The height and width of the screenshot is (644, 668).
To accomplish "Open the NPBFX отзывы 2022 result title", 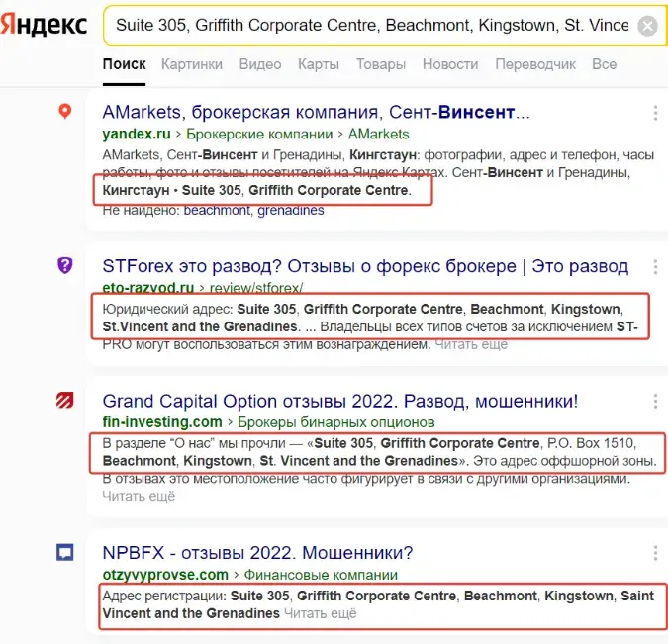I will point(257,553).
